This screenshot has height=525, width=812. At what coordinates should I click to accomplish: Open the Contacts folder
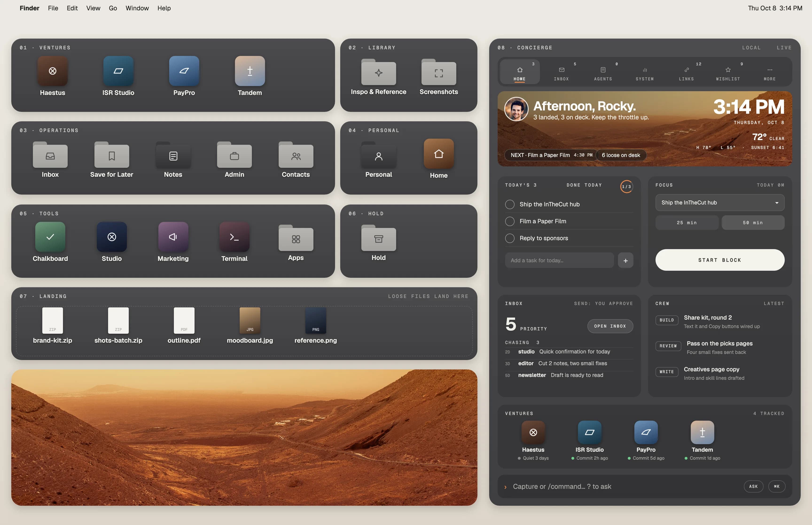point(296,155)
